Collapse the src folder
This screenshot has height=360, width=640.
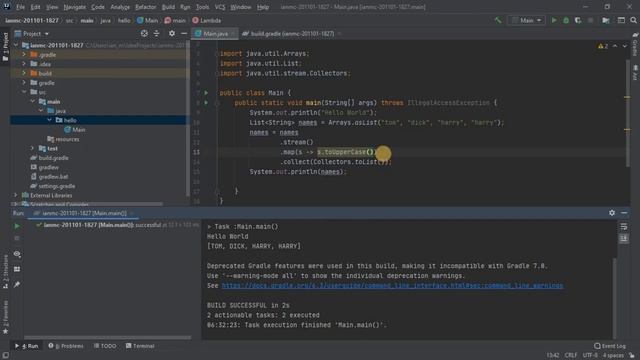pos(24,92)
